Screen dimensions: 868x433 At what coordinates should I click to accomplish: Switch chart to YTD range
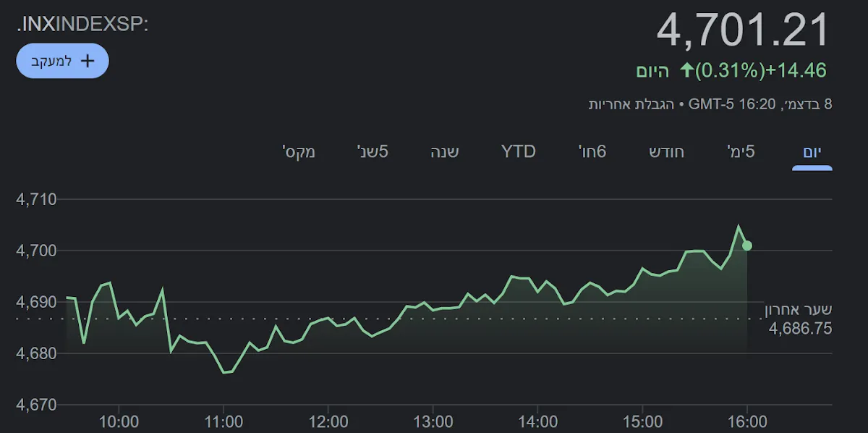(x=518, y=151)
